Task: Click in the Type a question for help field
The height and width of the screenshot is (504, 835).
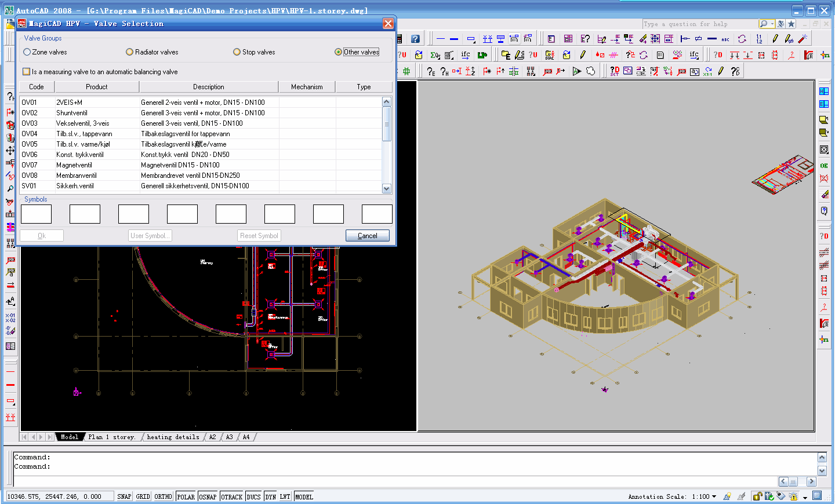Action: (x=700, y=24)
